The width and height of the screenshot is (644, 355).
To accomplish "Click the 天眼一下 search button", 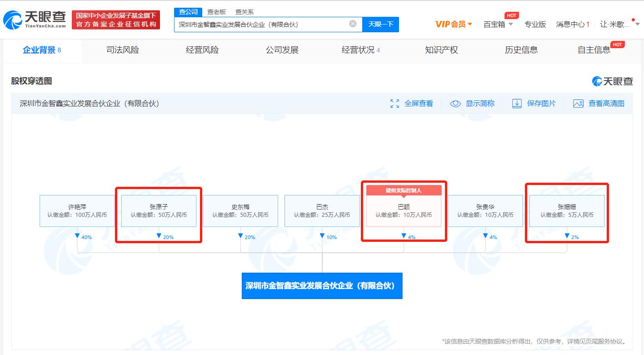I will click(380, 24).
